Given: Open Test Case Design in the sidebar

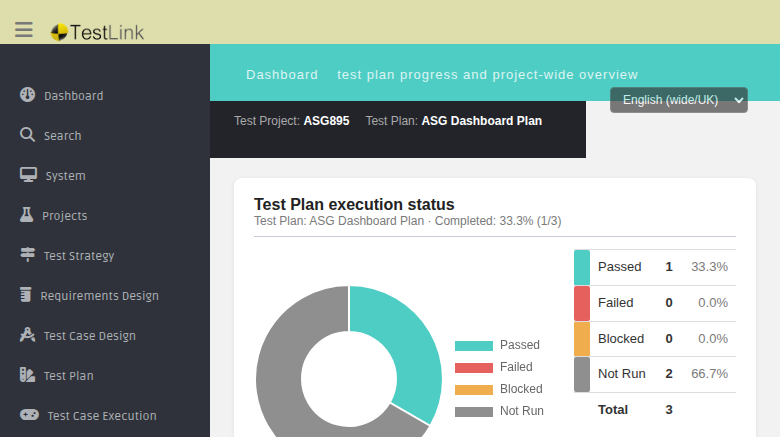Looking at the screenshot, I should point(90,336).
